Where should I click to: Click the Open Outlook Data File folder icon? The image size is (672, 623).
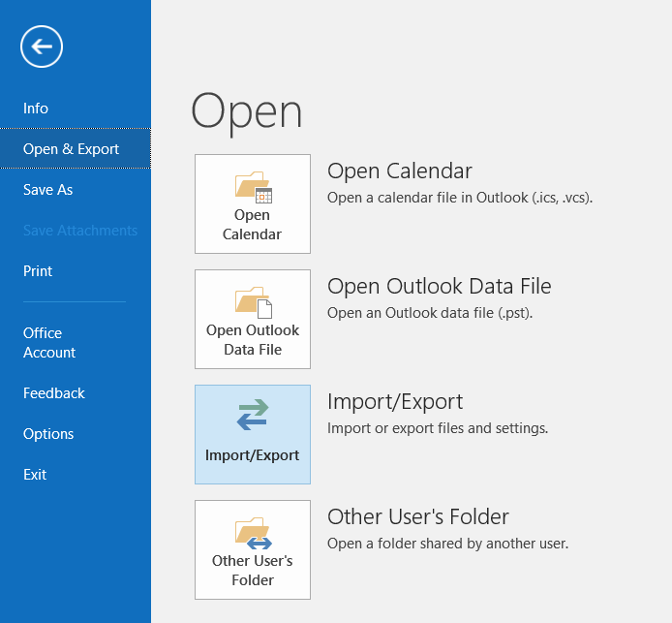[254, 302]
